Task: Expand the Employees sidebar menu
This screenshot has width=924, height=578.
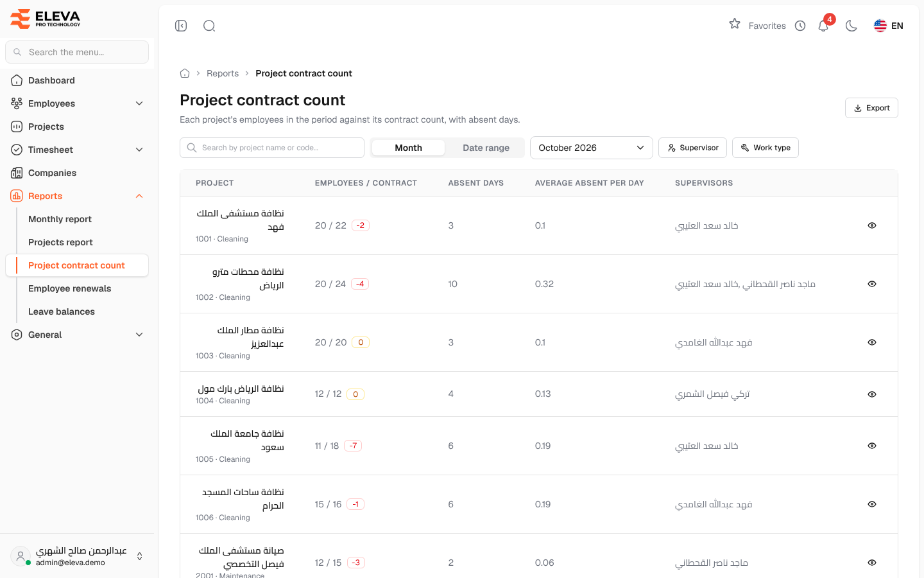Action: coord(77,103)
